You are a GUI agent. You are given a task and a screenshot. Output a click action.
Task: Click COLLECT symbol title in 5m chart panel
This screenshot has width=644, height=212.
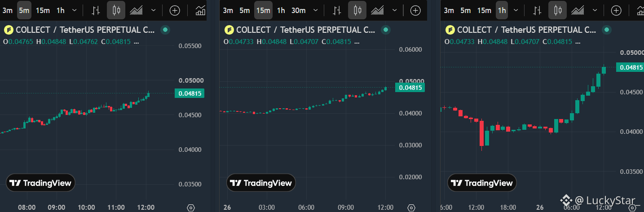click(x=85, y=30)
